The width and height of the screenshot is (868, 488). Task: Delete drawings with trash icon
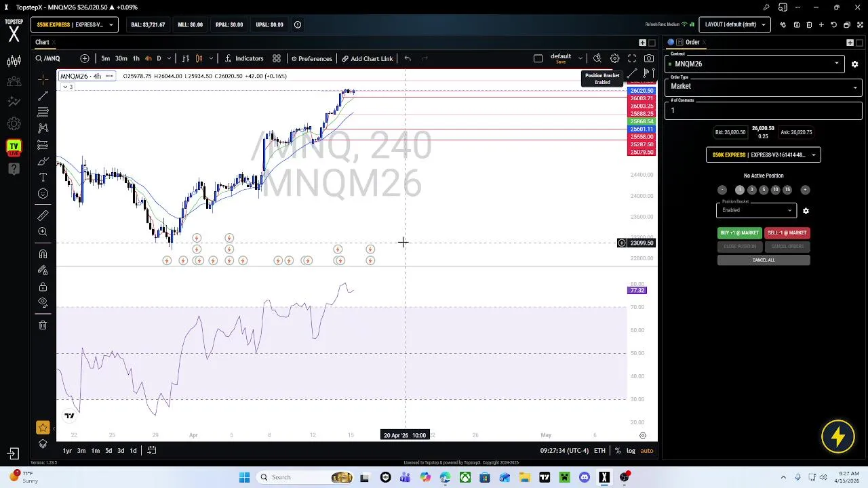coord(43,325)
